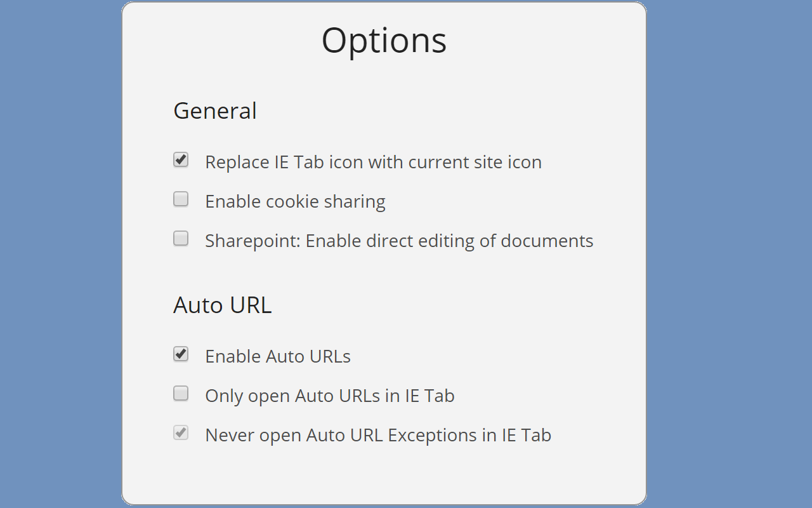The height and width of the screenshot is (508, 812).
Task: Click the Auto URL section heading
Action: point(222,305)
